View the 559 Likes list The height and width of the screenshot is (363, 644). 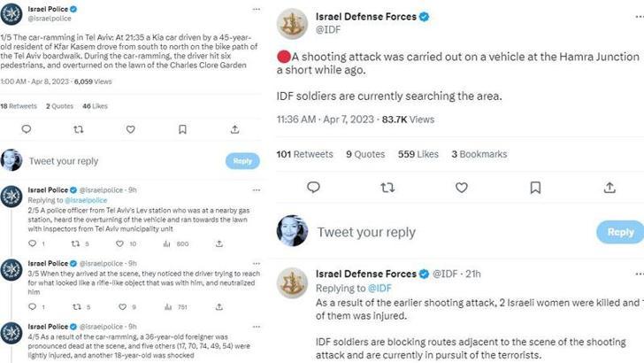tap(418, 154)
